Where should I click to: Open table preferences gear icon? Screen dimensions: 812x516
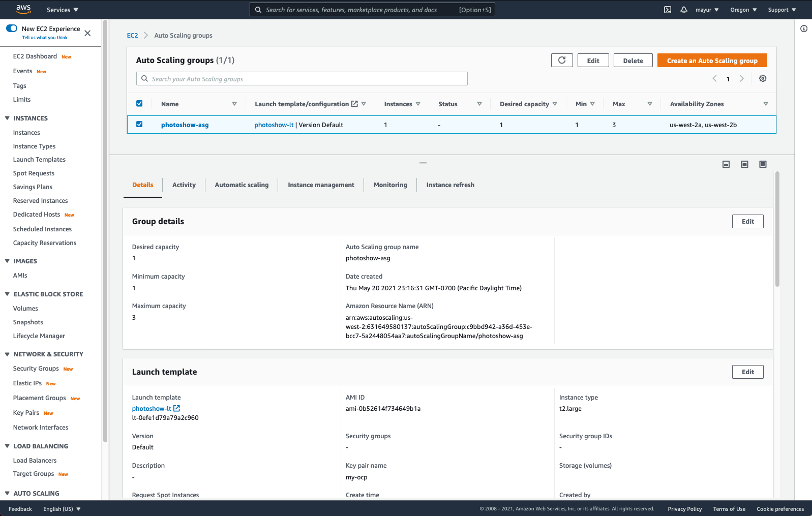763,79
